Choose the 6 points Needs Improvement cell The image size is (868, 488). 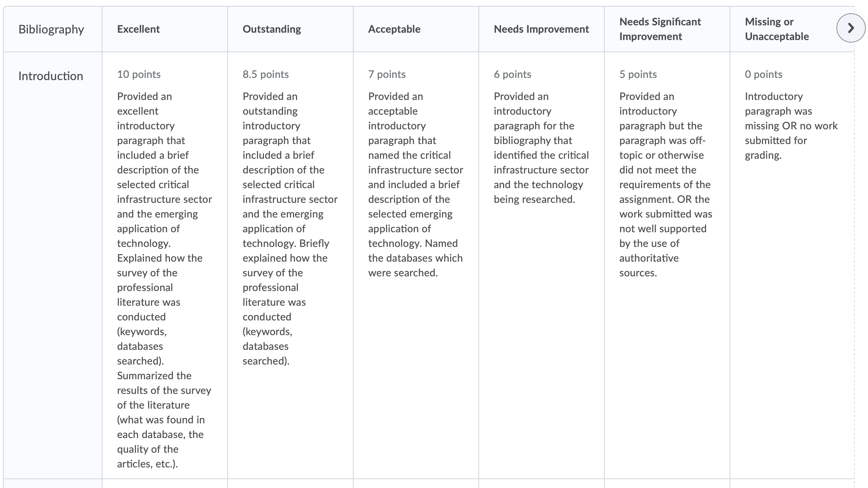(x=542, y=265)
